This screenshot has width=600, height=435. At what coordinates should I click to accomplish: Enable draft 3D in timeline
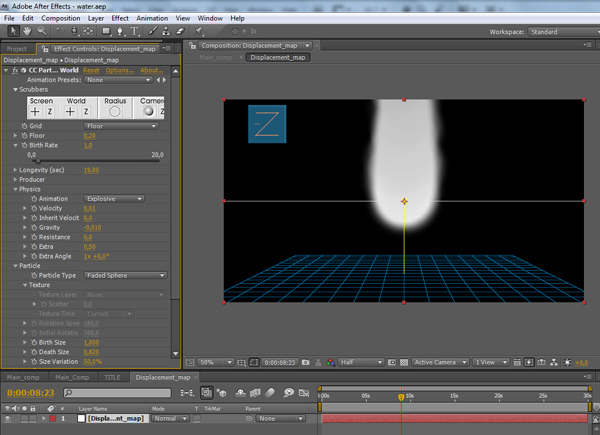click(221, 393)
